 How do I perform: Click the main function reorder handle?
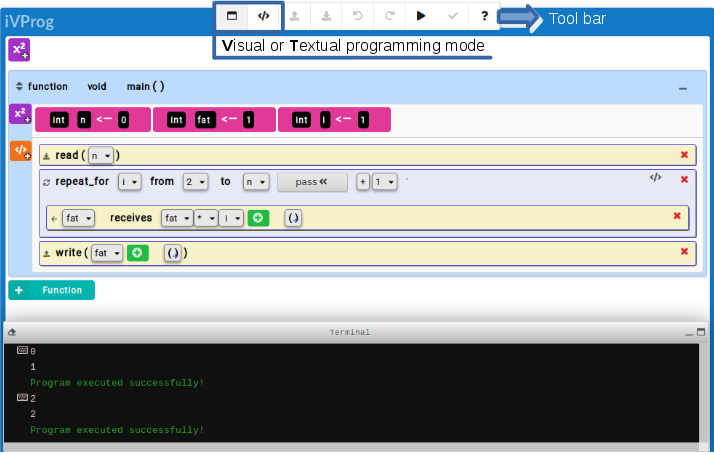point(19,86)
